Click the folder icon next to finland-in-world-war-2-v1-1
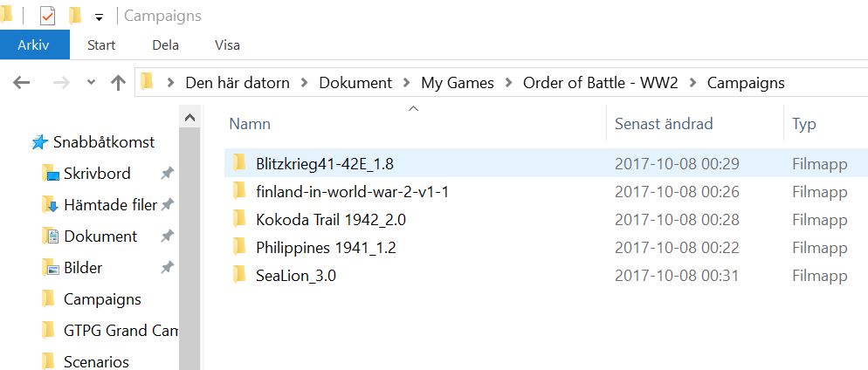 click(239, 191)
